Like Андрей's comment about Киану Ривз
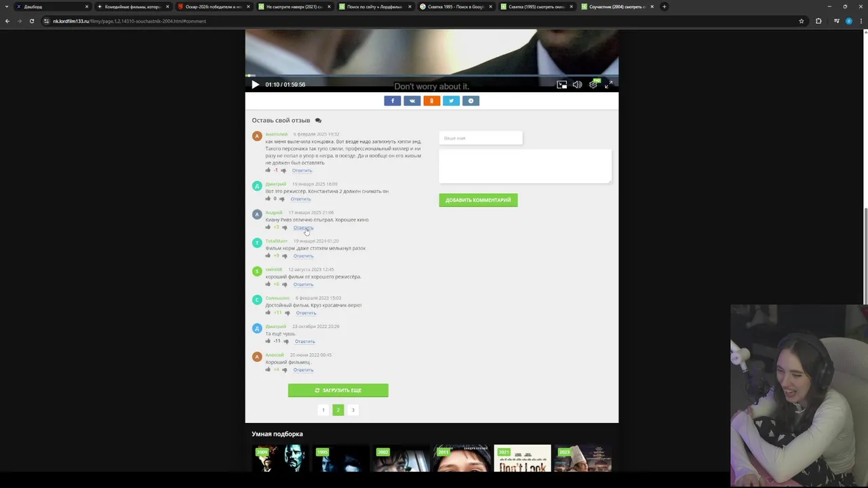 tap(268, 227)
